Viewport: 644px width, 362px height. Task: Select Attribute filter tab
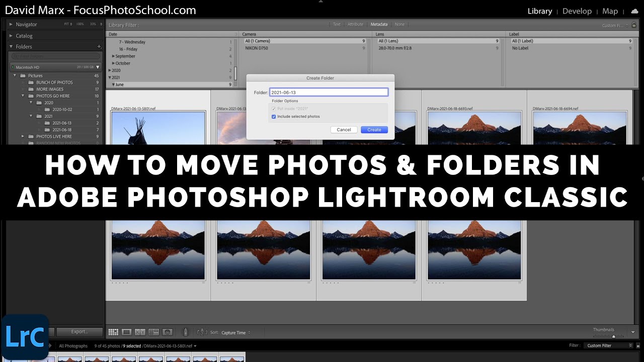[x=355, y=24]
